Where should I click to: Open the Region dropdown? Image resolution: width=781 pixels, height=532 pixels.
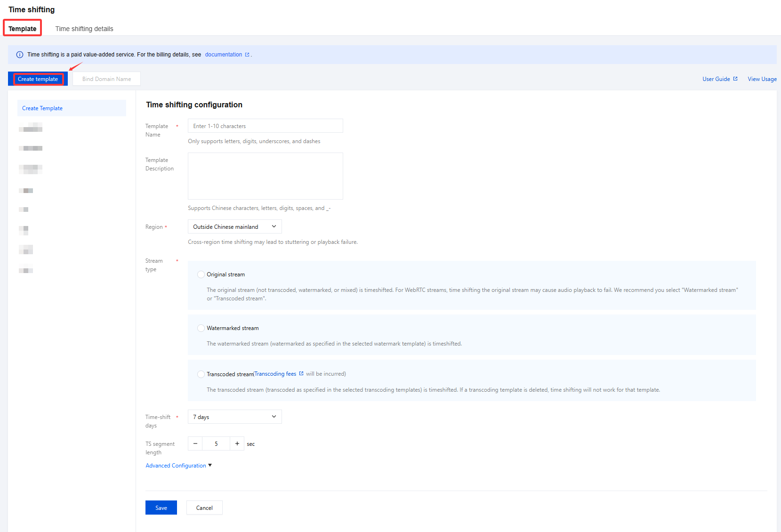pos(234,226)
